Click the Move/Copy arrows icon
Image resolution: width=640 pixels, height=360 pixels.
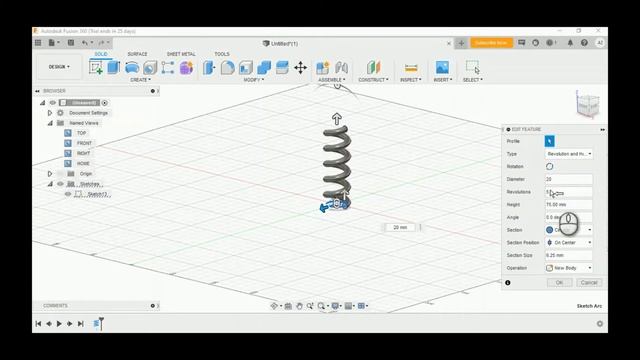point(300,67)
